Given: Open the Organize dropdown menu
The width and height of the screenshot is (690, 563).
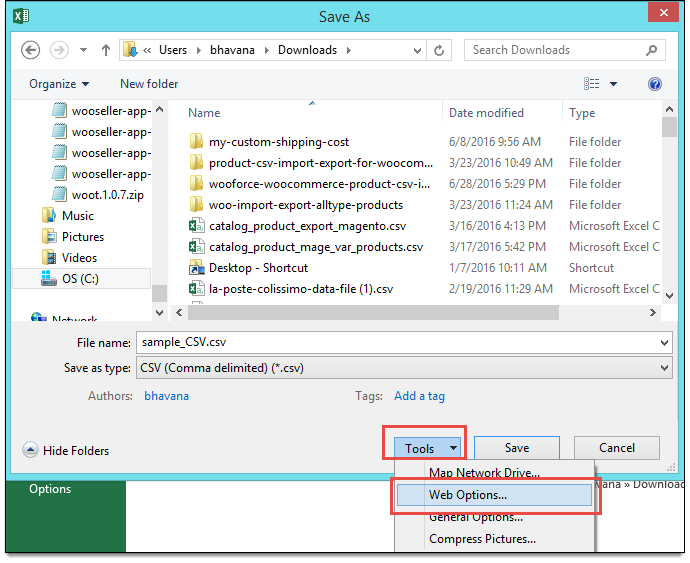Looking at the screenshot, I should click(x=59, y=84).
